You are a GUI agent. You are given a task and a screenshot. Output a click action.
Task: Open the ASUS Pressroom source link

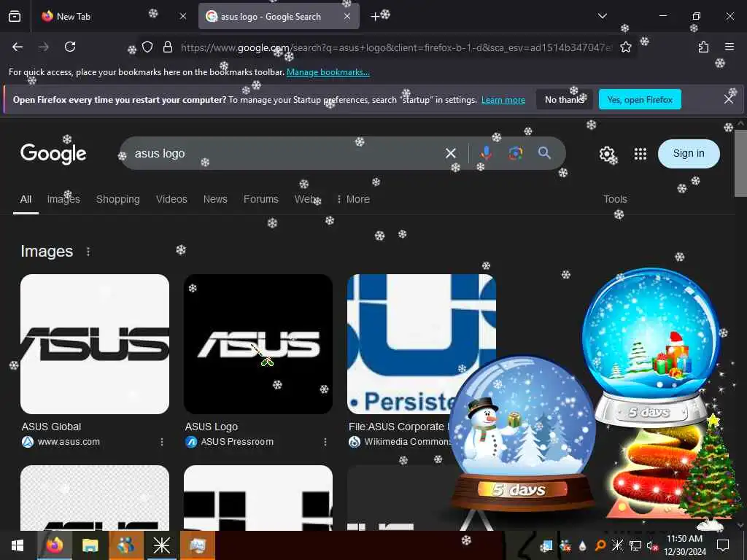(237, 442)
